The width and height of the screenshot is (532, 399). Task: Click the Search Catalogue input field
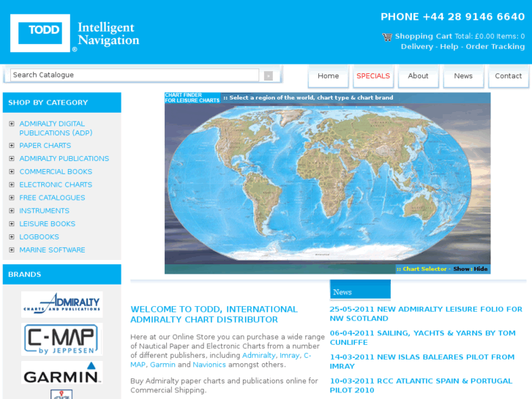click(x=135, y=75)
